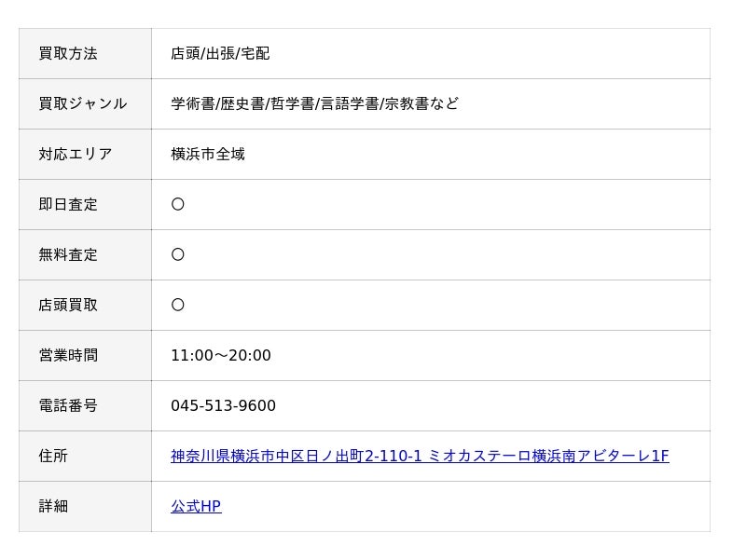Click the circle mark beside 即日査定
This screenshot has width=746, height=560.
[178, 204]
